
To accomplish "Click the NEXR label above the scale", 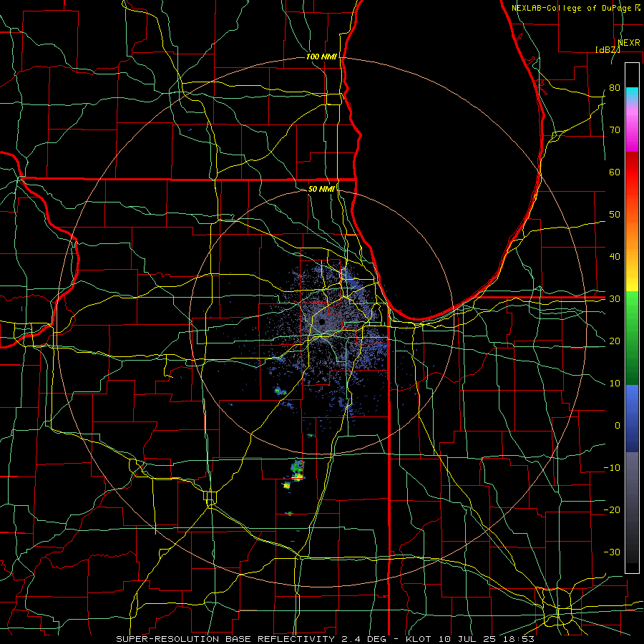I will (628, 43).
